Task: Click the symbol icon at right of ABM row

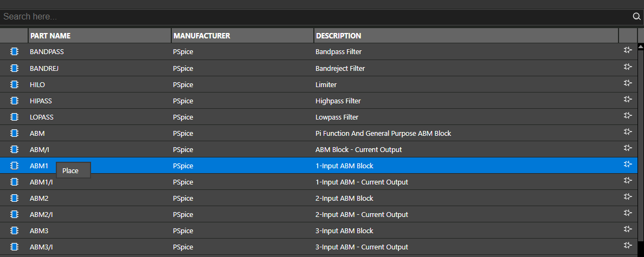Action: 628,131
